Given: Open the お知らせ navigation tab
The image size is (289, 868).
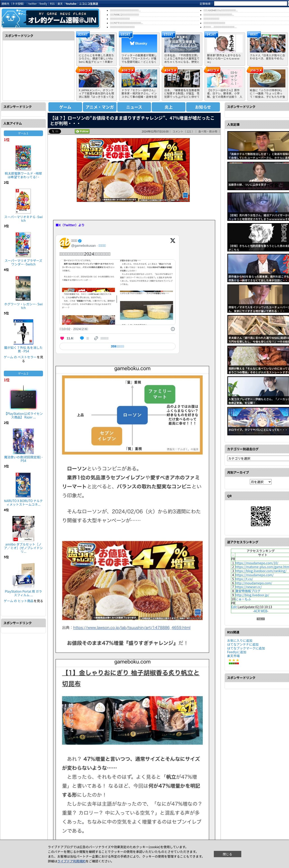Looking at the screenshot, I should point(203,107).
